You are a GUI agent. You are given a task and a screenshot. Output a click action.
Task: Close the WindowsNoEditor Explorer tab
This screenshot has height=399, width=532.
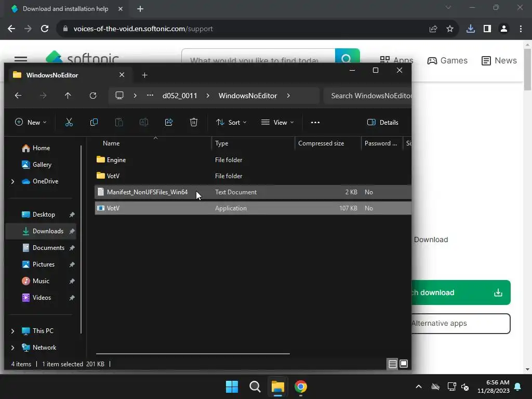pyautogui.click(x=122, y=75)
